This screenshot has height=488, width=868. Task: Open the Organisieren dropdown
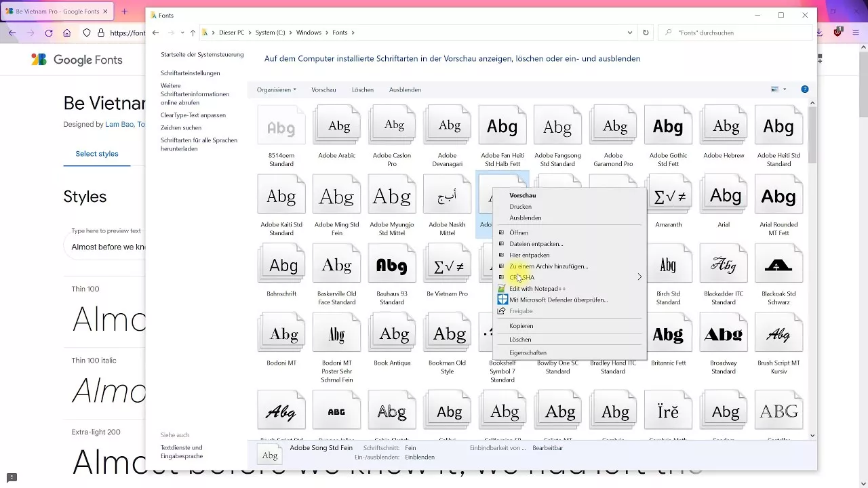(275, 89)
